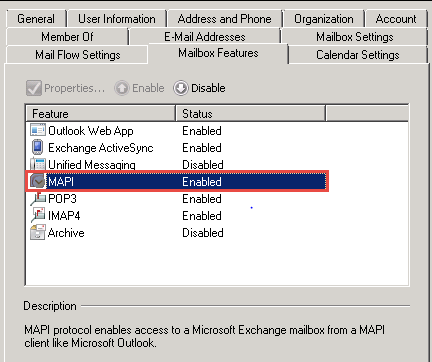
Task: Click the Enable up-arrow icon
Action: tap(122, 88)
